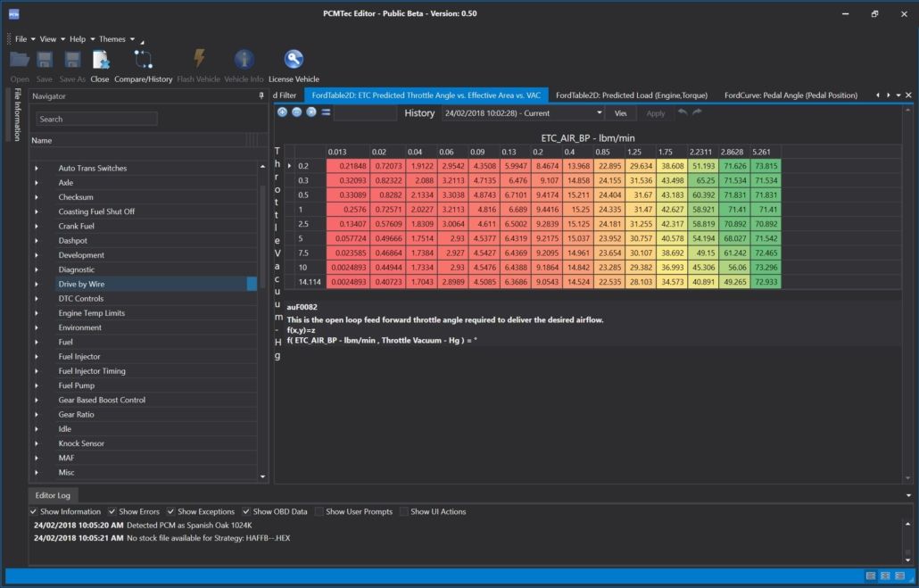The width and height of the screenshot is (919, 588).
Task: Click the Flash Vehicle lightning icon
Action: coord(199,59)
